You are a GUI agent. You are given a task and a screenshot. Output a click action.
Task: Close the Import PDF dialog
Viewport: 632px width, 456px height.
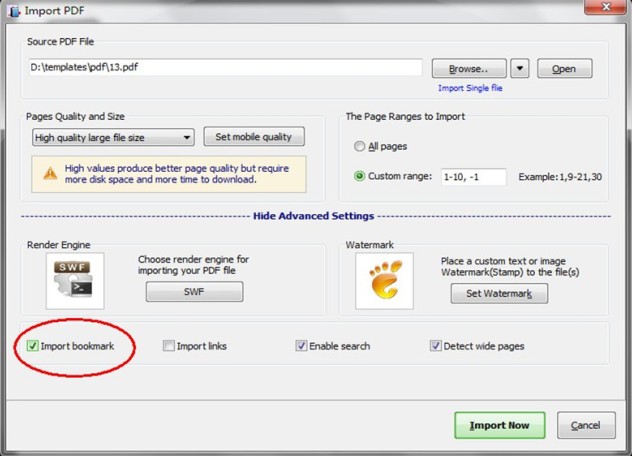pos(605,7)
